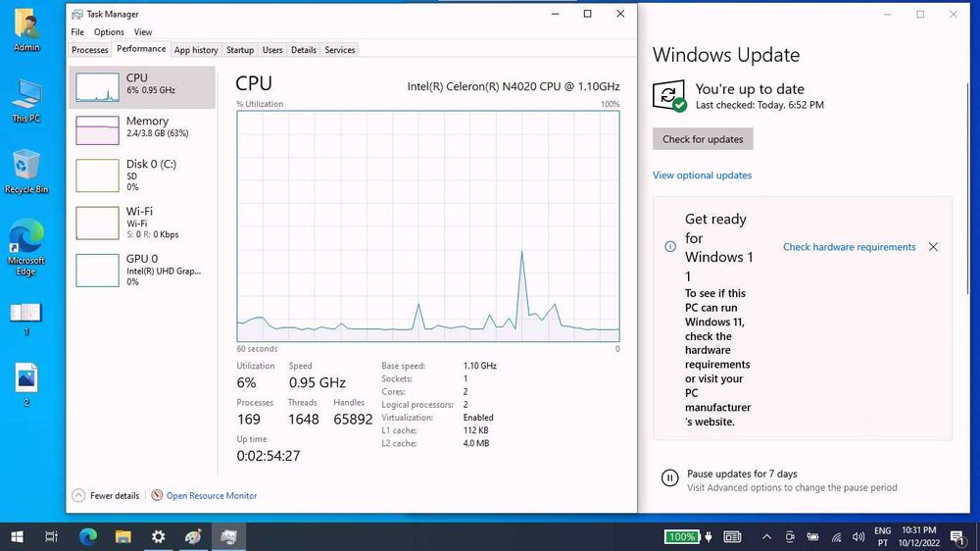Select the Performance tab
The image size is (980, 551).
(x=141, y=49)
